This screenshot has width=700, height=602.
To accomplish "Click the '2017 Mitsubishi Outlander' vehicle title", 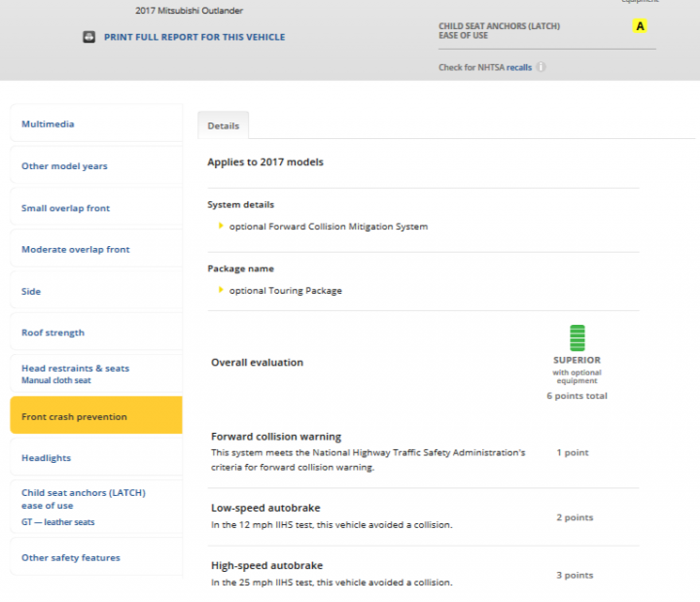I will (x=190, y=11).
